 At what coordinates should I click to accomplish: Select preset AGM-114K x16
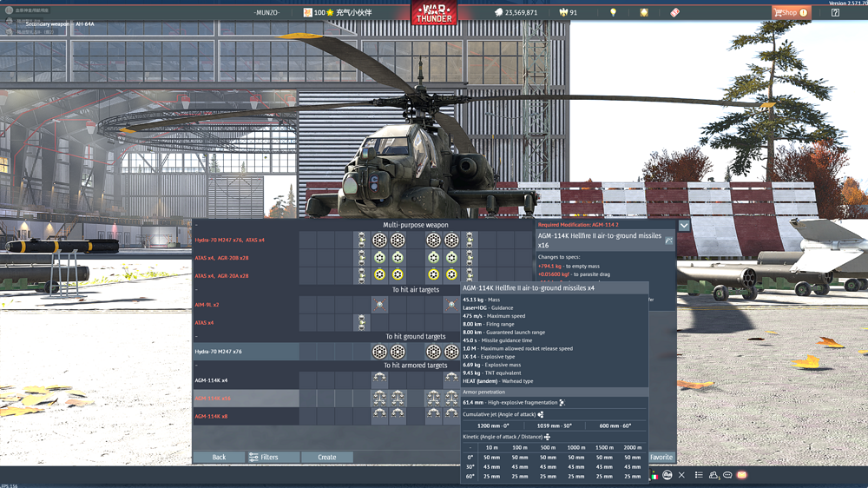click(246, 399)
